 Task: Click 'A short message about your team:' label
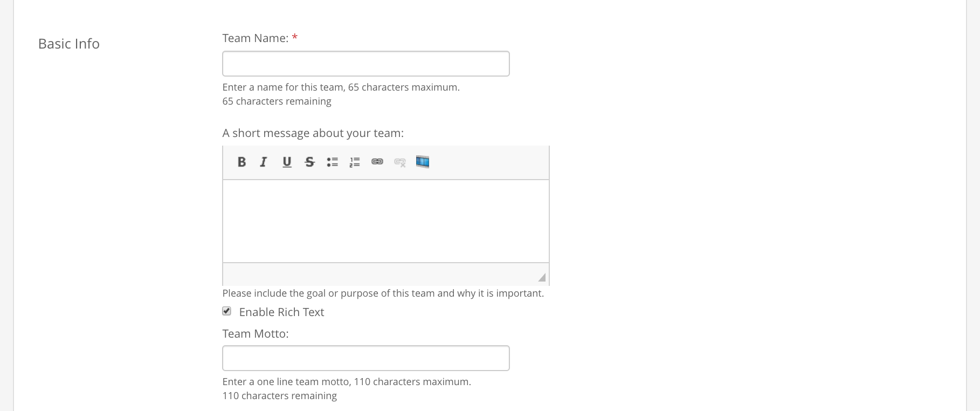(x=313, y=133)
